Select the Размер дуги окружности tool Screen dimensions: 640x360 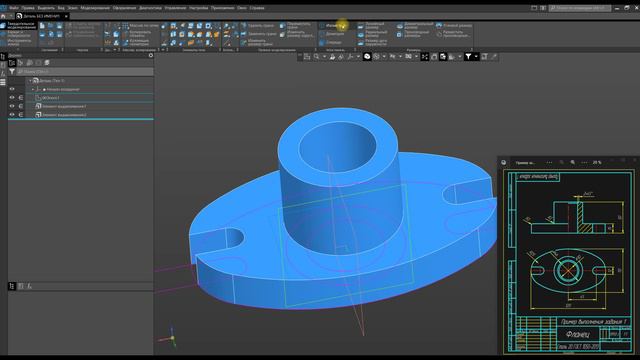point(373,42)
